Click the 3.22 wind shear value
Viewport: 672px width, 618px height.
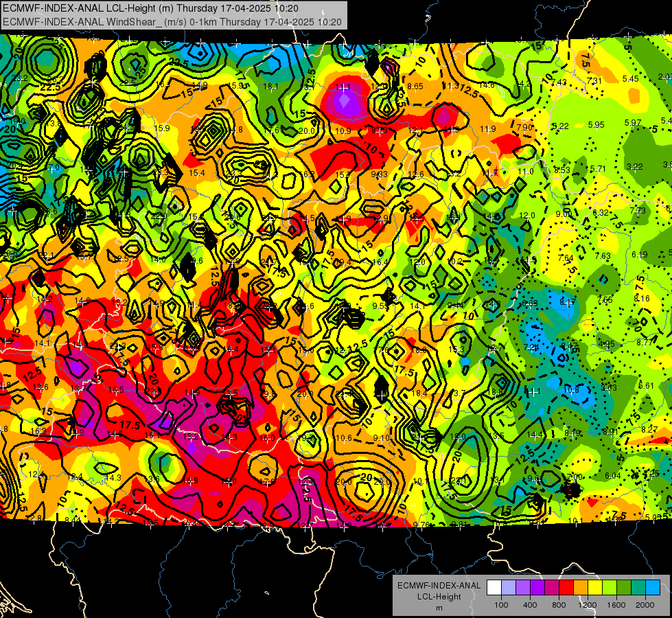(x=635, y=167)
